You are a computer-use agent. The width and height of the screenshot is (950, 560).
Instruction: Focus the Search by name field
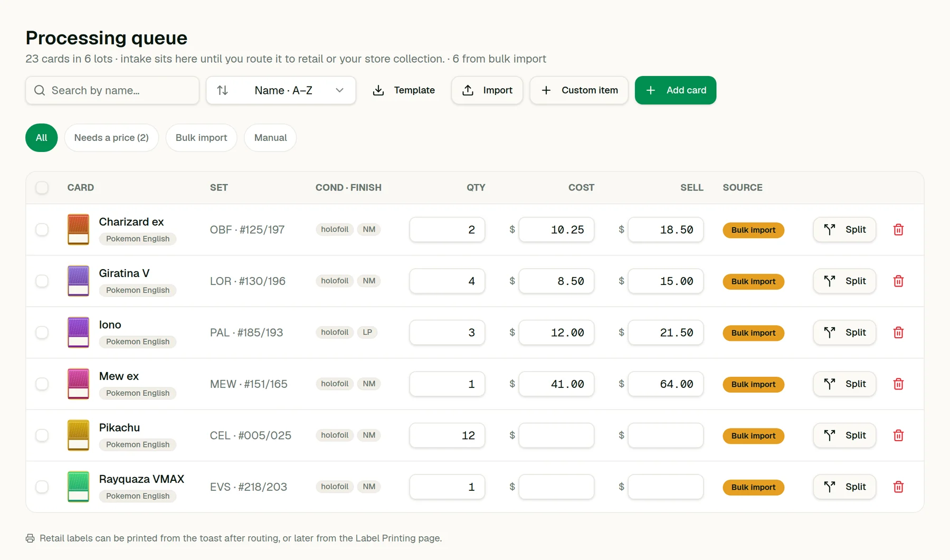[x=112, y=90]
